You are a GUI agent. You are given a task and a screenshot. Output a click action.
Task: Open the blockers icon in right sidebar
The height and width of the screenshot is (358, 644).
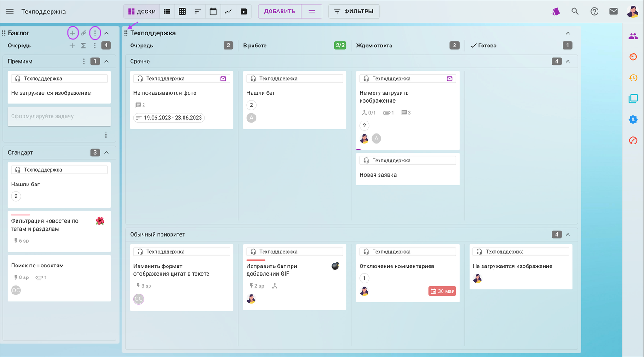point(633,140)
